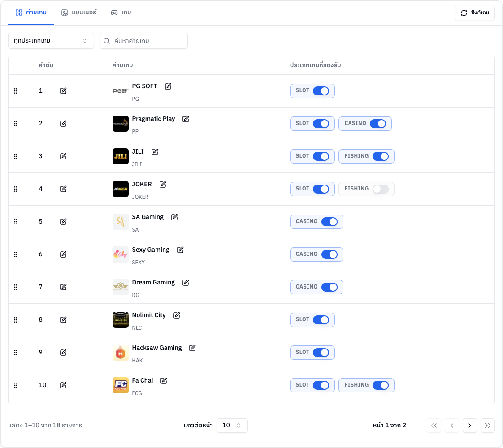Focus the ค้นหาค่ายเกม search field
This screenshot has width=503, height=448.
(144, 41)
